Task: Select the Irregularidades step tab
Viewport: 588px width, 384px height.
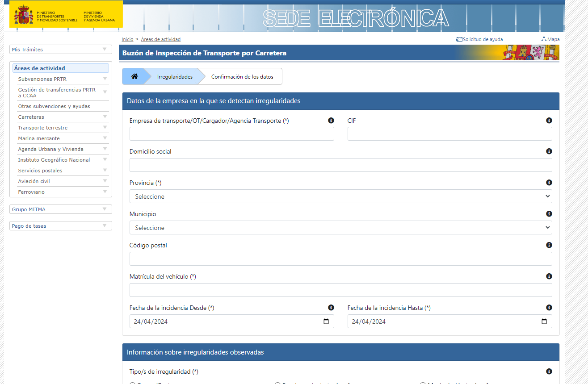Action: pyautogui.click(x=175, y=77)
